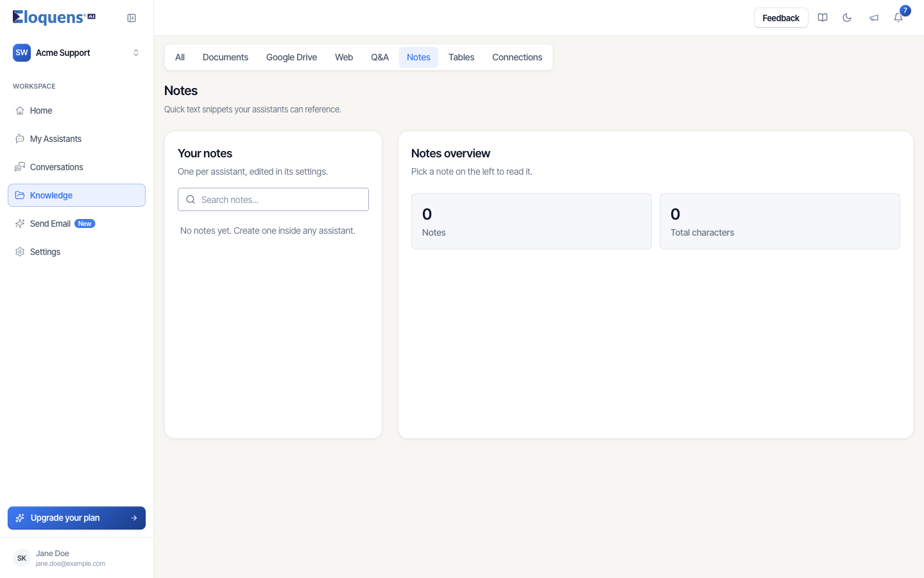
Task: Click the Notes count card
Action: coord(531,221)
